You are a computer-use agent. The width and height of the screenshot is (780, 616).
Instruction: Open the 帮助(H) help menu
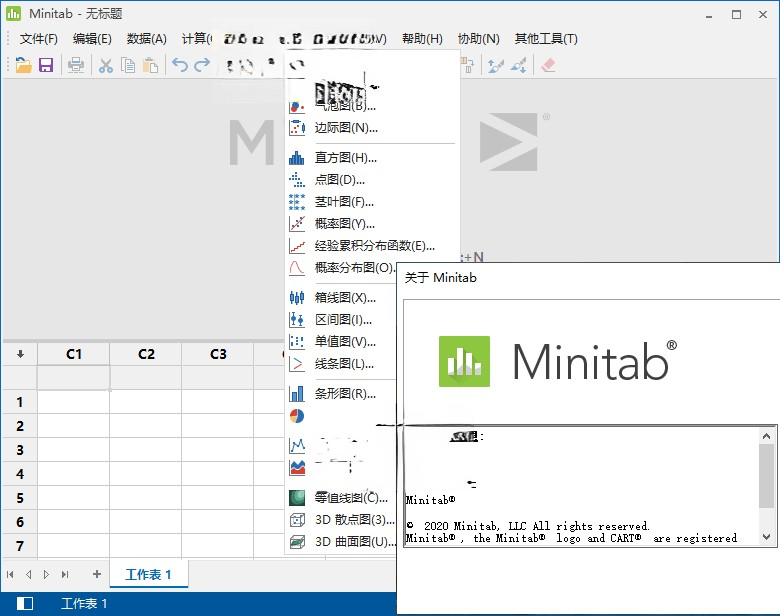[422, 39]
